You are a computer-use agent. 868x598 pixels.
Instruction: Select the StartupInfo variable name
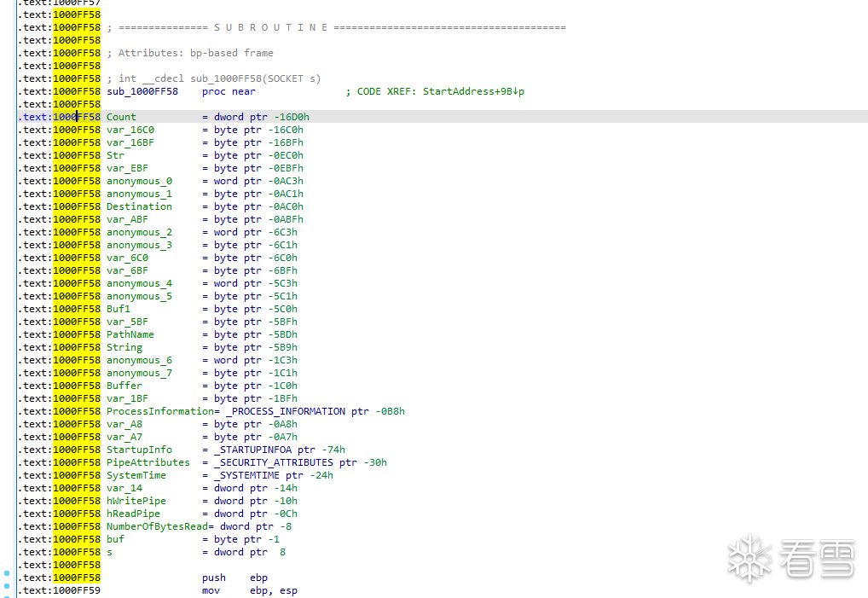click(x=139, y=450)
